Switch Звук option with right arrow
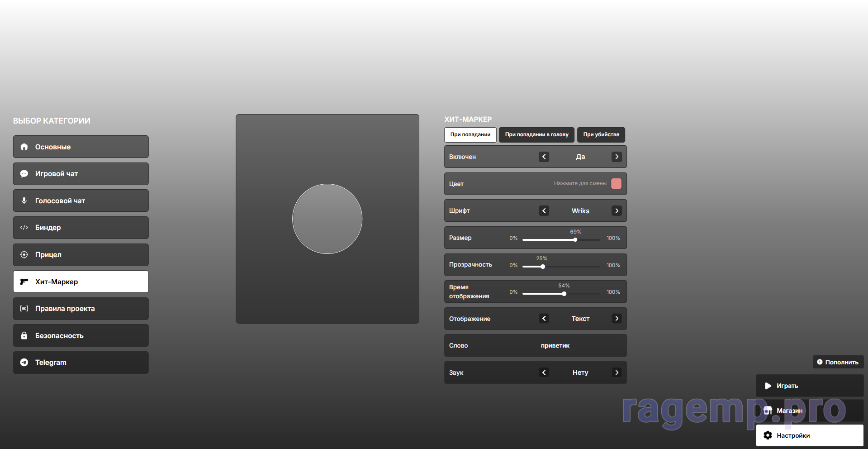868x449 pixels. tap(617, 373)
